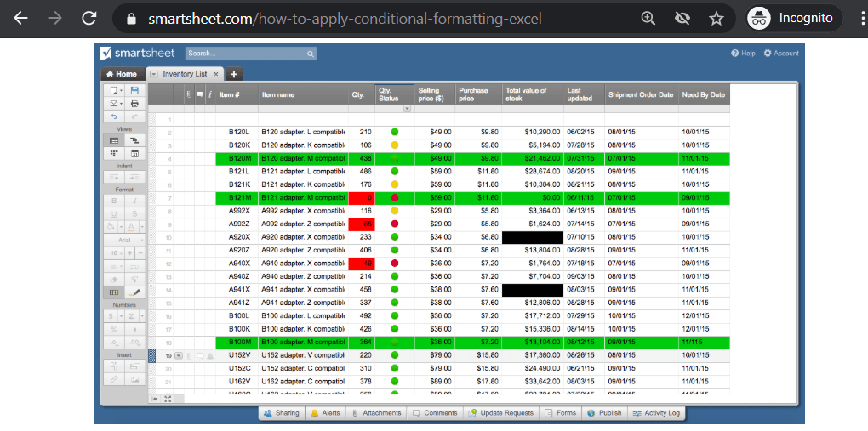
Task: Click the Sharing button at bottom
Action: [281, 413]
